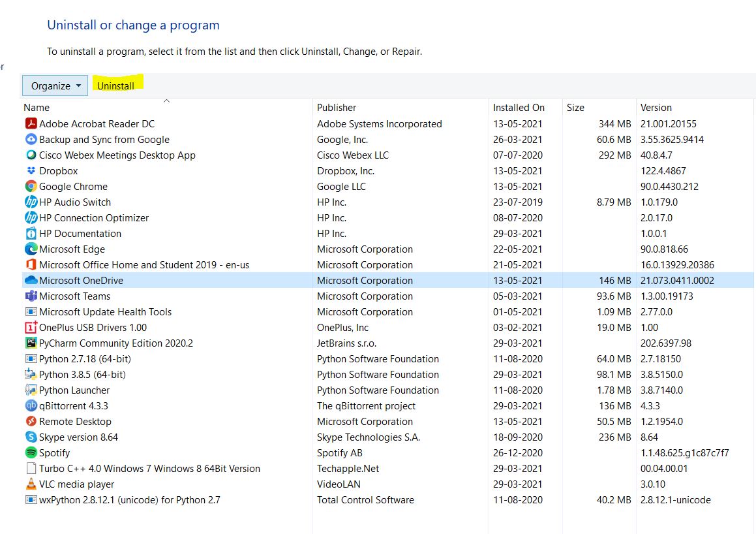
Task: Click the HP Audio Switch icon
Action: point(31,202)
